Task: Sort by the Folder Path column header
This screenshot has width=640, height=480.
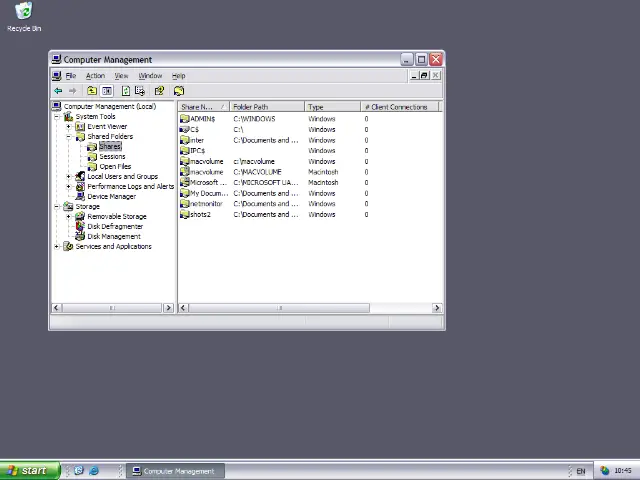Action: (267, 107)
